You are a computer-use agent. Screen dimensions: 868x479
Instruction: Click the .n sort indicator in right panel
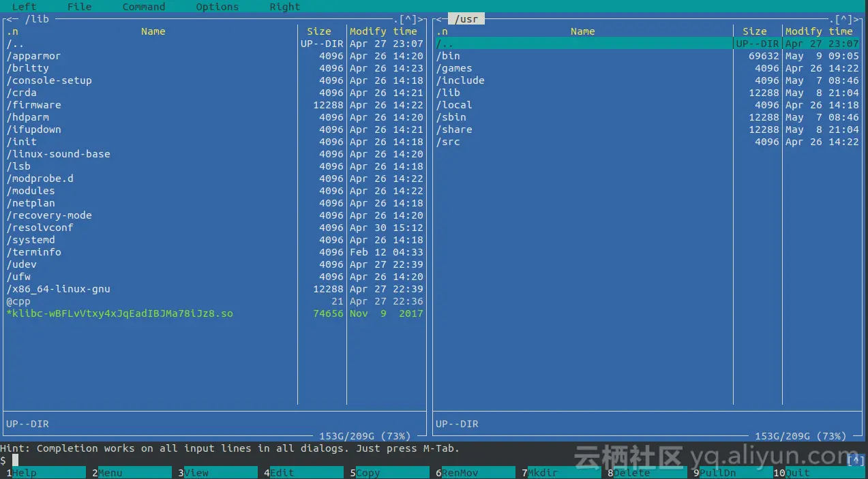[x=442, y=31]
